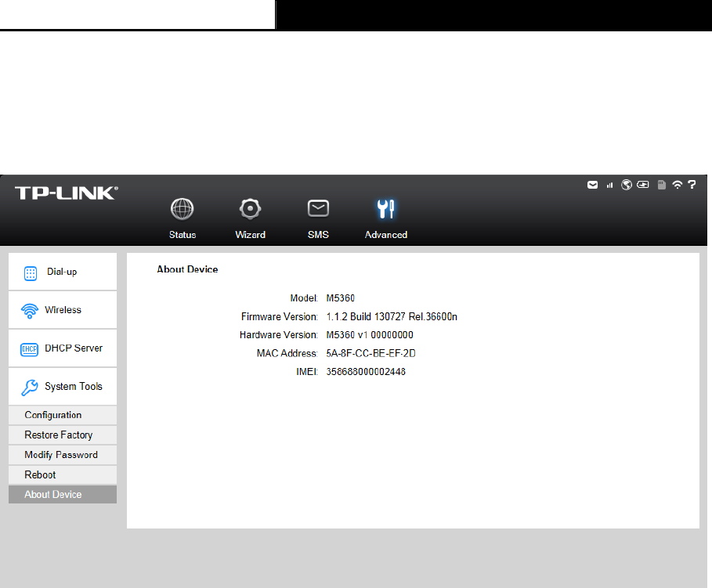Click the Firmware Version label
This screenshot has height=588, width=712.
280,316
